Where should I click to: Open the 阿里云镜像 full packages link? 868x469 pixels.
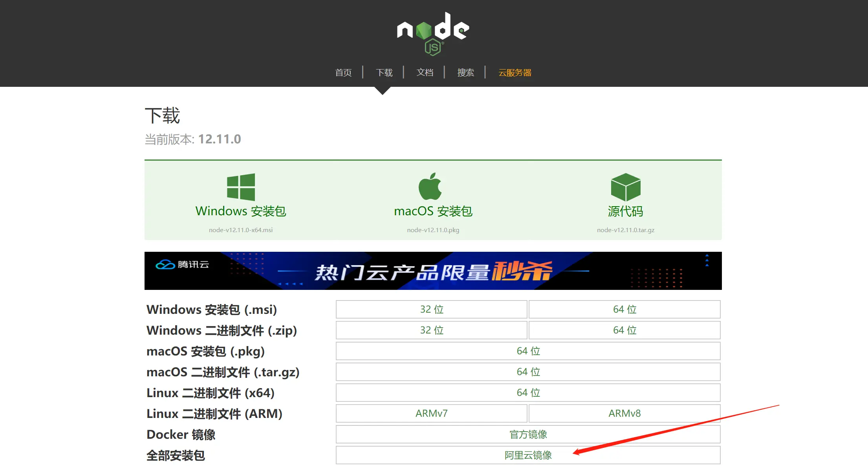[x=528, y=455]
